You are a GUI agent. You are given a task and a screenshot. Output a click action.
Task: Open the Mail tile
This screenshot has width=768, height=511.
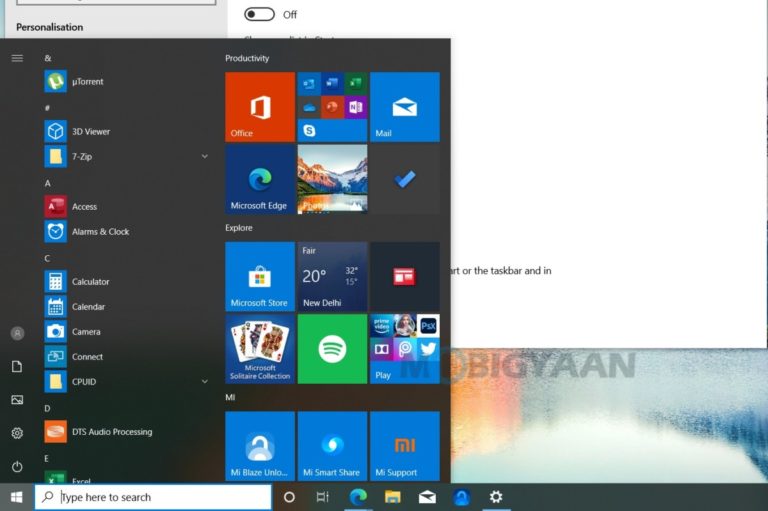(x=405, y=107)
